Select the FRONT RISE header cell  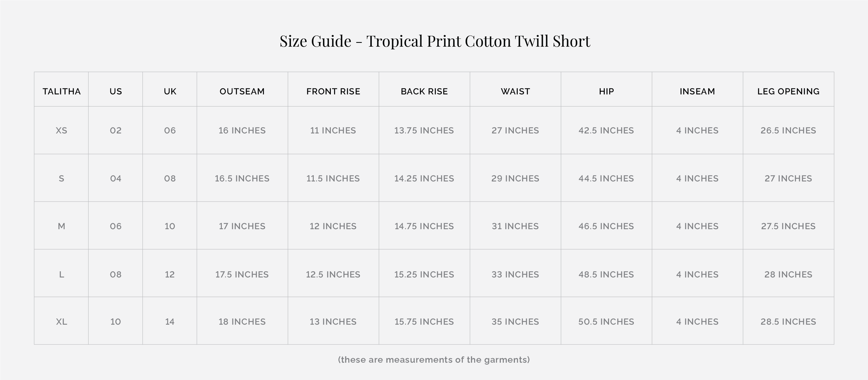point(333,91)
